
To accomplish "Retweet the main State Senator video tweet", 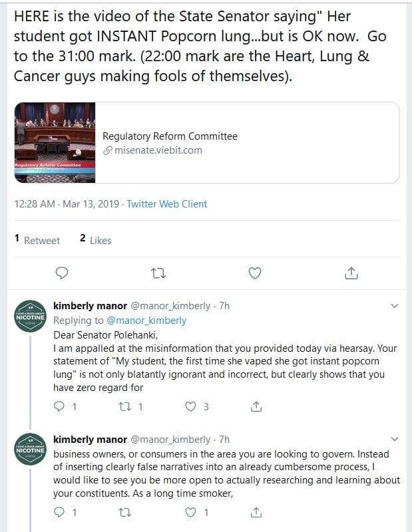I will (x=158, y=273).
